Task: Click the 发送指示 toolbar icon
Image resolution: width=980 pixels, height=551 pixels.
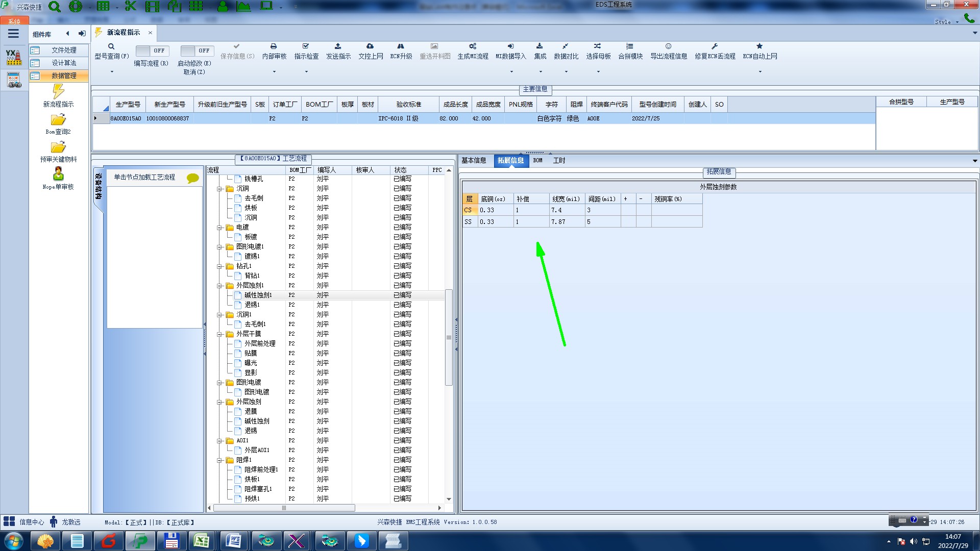Action: coord(338,46)
